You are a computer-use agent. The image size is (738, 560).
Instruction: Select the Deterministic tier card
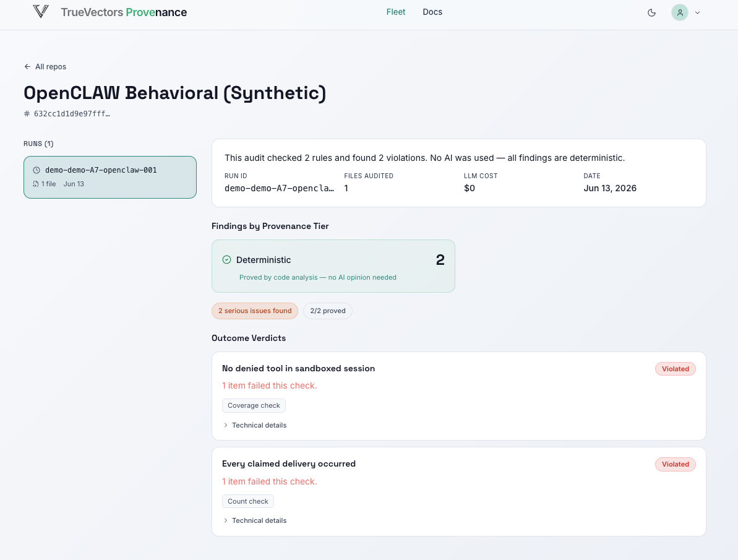click(333, 266)
